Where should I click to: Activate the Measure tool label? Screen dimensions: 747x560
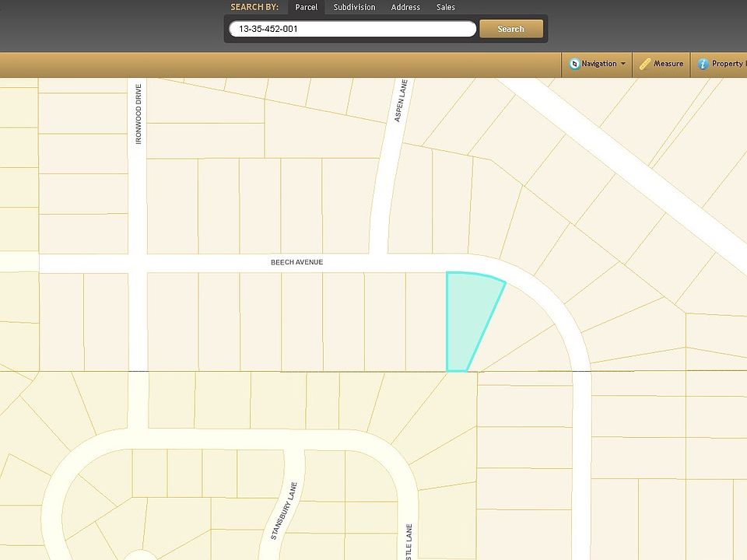668,63
